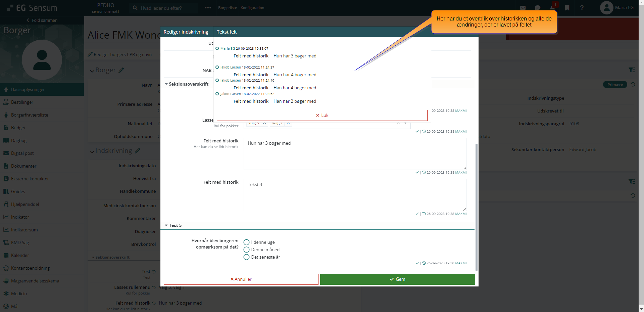Click Jakob Larsen on the 11:24:37 entry
The width and height of the screenshot is (644, 312).
click(231, 67)
